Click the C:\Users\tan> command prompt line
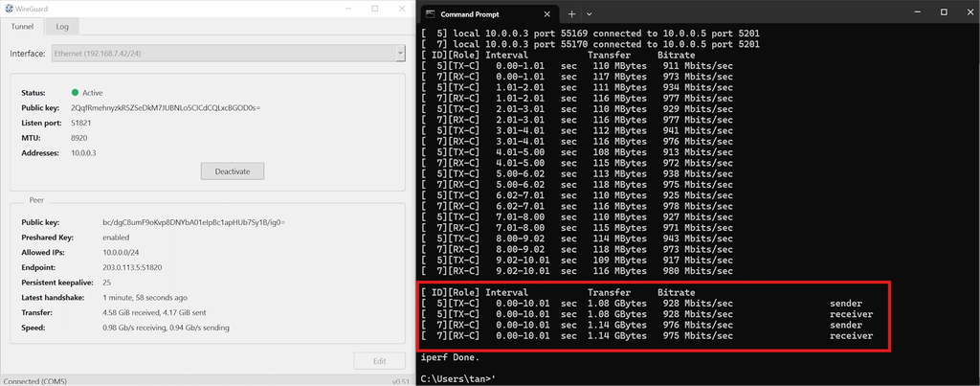 458,378
